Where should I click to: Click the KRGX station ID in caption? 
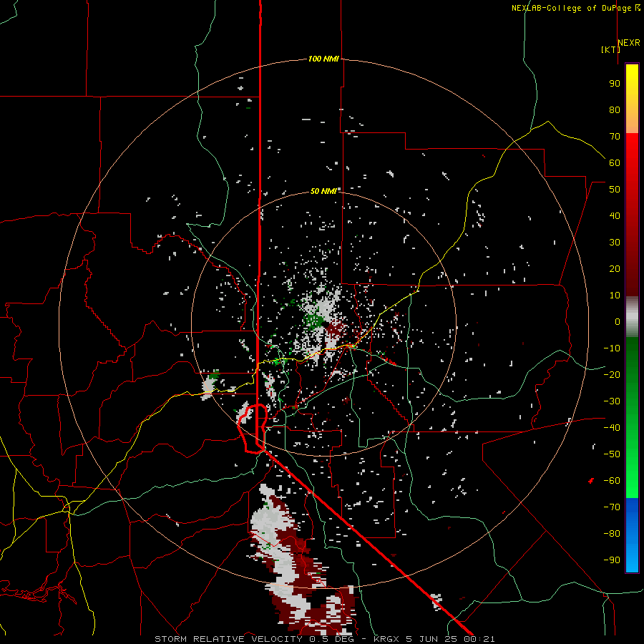[387, 639]
